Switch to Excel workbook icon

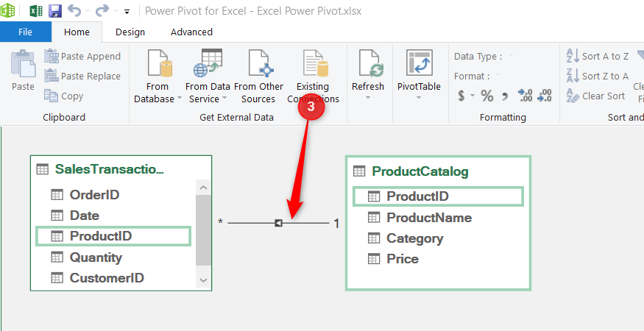point(36,11)
